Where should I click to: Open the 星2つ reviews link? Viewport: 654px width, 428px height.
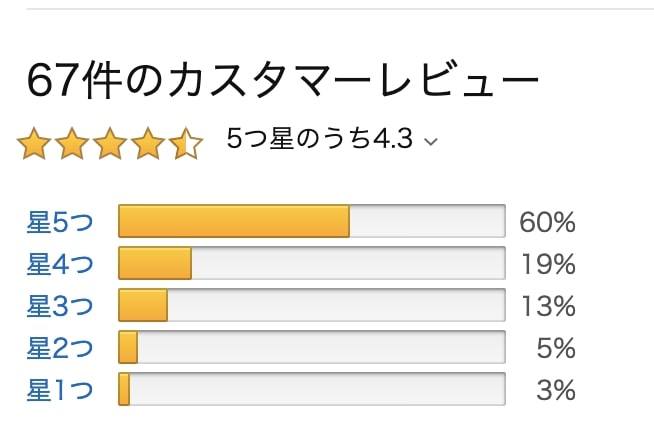(60, 348)
